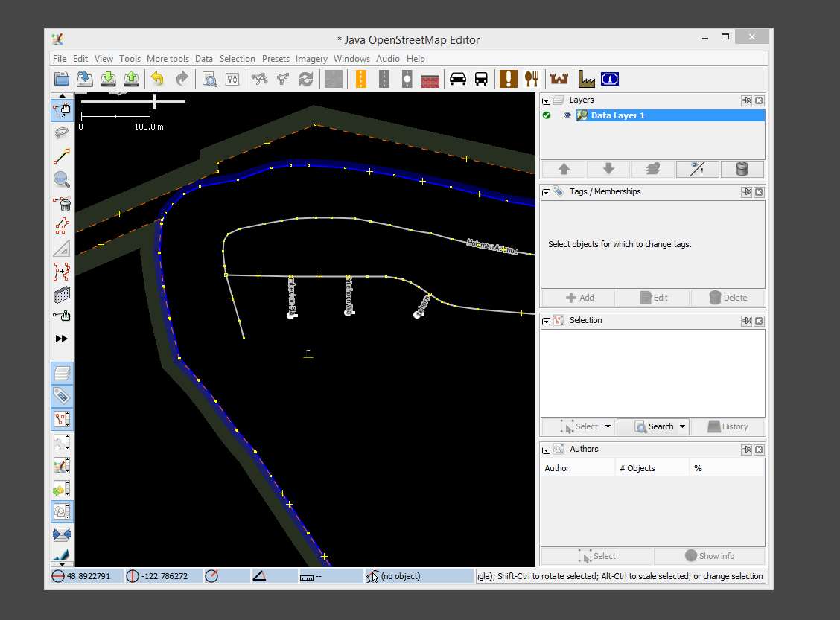Click the car preset icon

pyautogui.click(x=457, y=79)
